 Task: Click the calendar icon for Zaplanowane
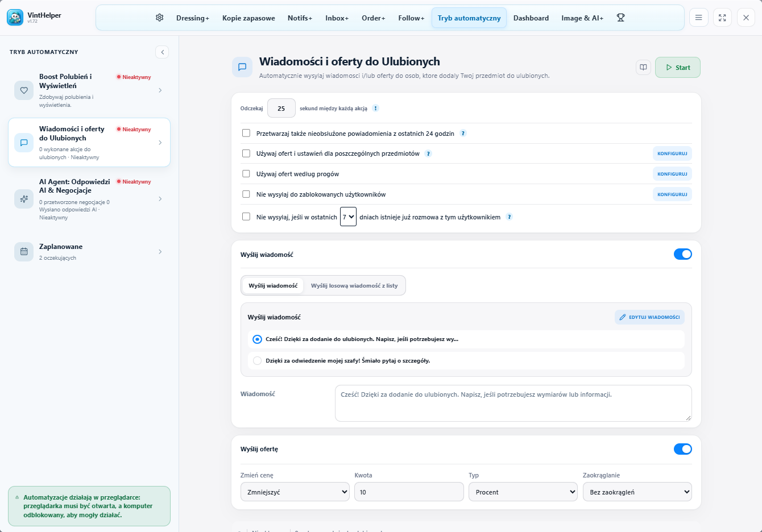24,252
